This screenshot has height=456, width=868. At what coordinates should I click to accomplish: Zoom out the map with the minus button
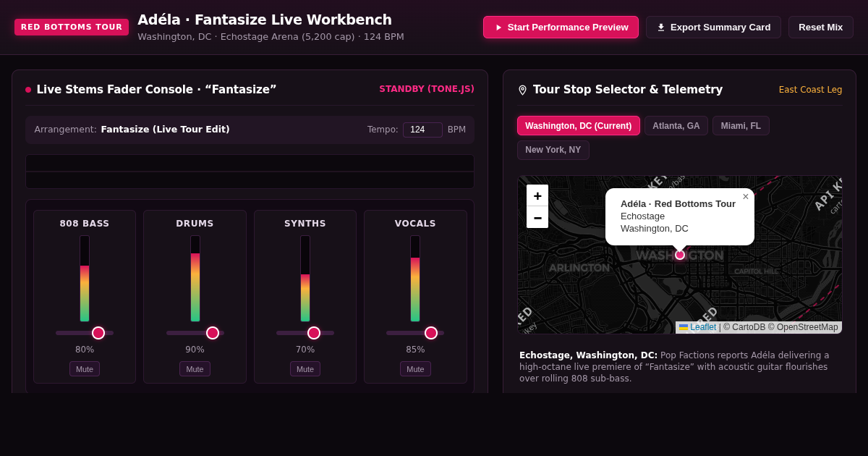coord(537,217)
